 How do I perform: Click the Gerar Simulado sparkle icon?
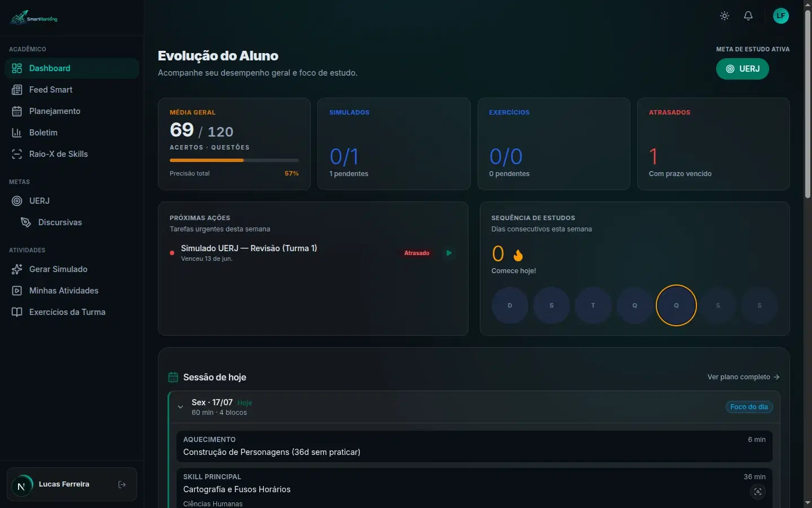tap(17, 269)
